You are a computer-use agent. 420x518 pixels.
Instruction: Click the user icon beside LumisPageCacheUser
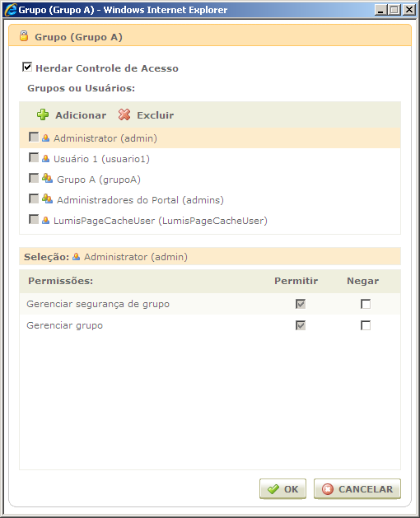[x=45, y=221]
